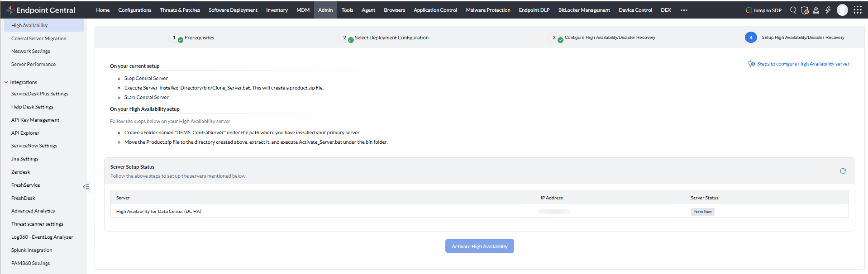
Task: Open the MDM menu
Action: click(x=303, y=10)
